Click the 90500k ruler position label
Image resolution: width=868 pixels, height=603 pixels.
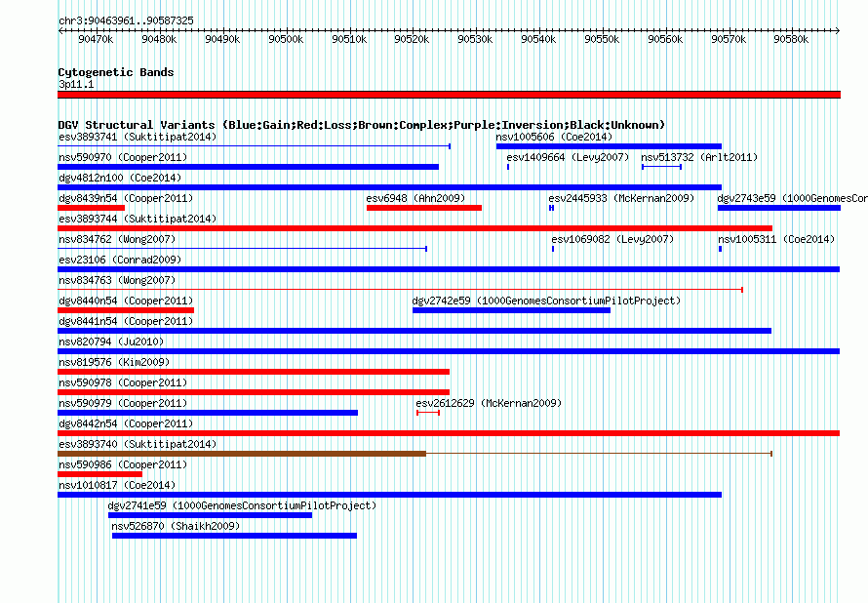point(286,39)
